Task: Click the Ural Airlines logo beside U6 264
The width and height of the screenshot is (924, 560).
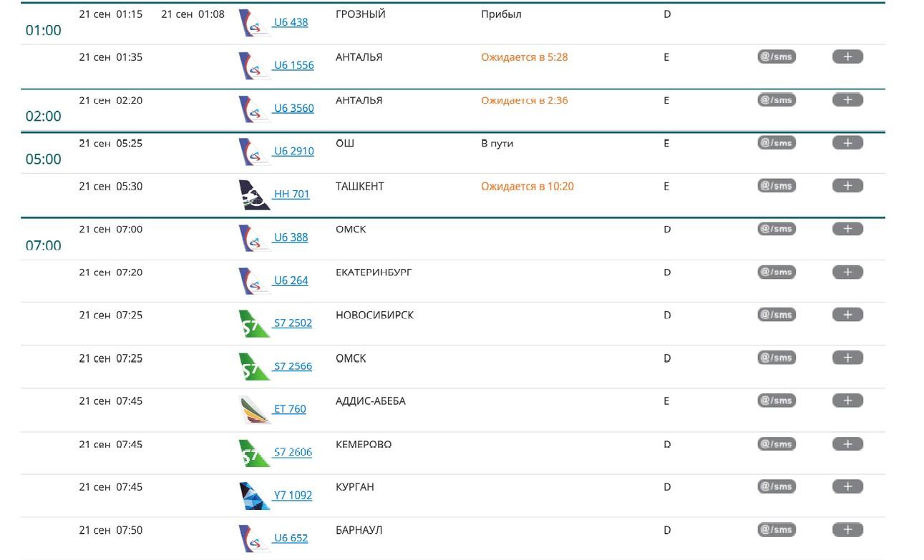Action: [x=254, y=281]
